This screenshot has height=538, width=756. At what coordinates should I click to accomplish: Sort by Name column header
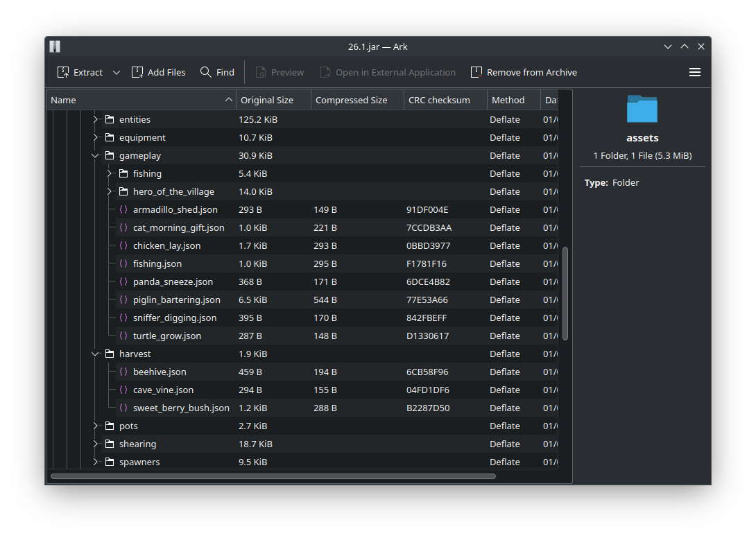pos(139,100)
